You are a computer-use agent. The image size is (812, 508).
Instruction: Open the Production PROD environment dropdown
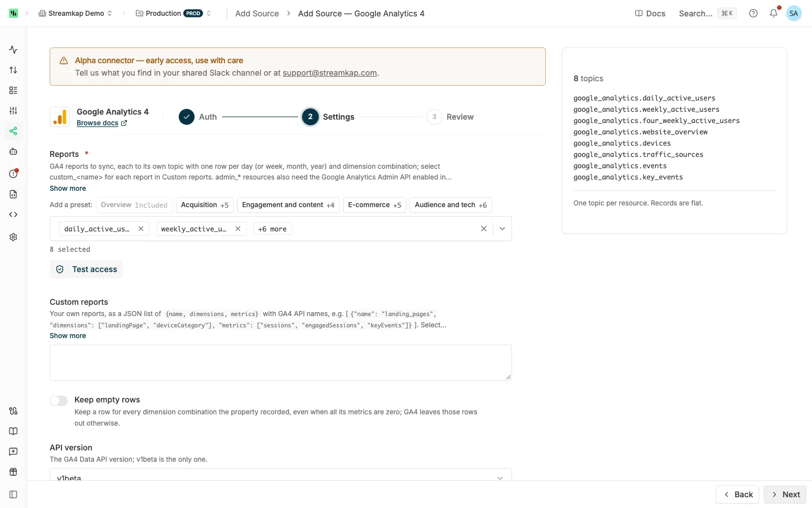pos(174,14)
